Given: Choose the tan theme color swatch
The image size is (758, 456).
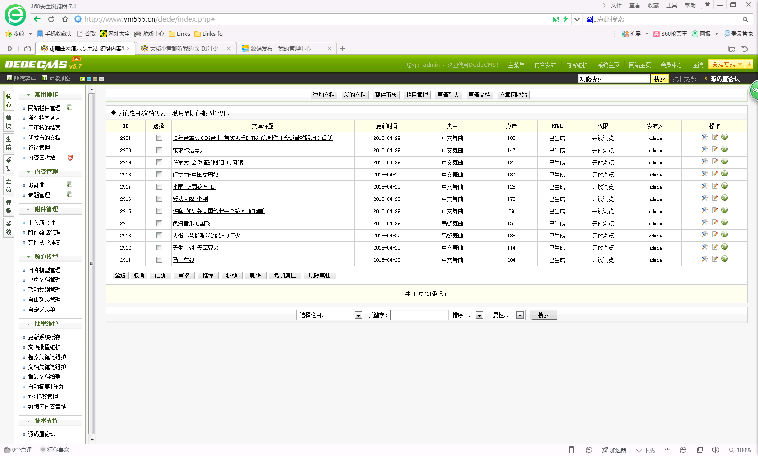Looking at the screenshot, I should coord(95,78).
